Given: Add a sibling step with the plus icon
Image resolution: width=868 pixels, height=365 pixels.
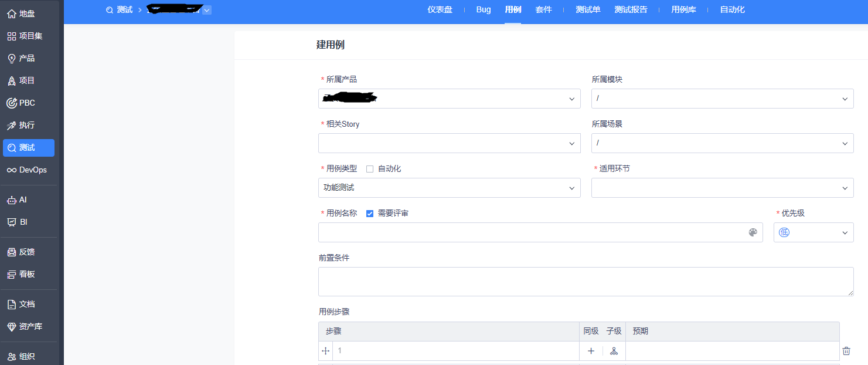Looking at the screenshot, I should 591,351.
